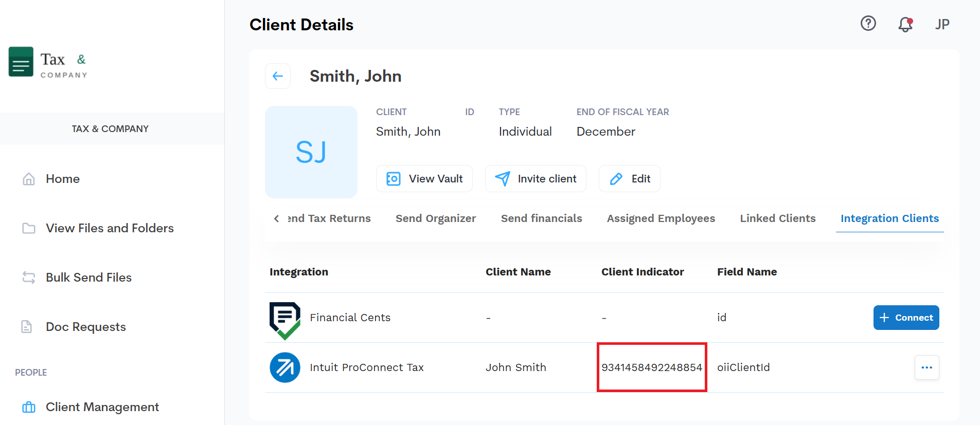Open the Send Tax Returns tab

coord(329,218)
